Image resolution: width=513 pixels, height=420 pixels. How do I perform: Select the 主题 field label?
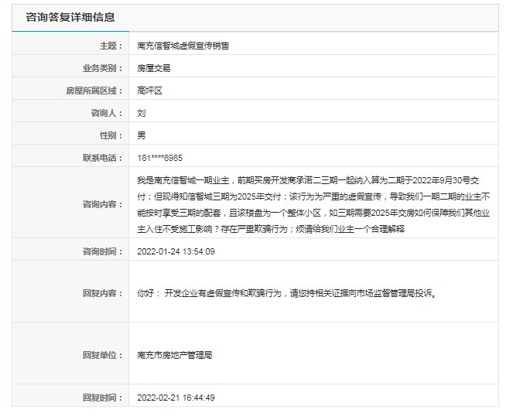tap(111, 46)
